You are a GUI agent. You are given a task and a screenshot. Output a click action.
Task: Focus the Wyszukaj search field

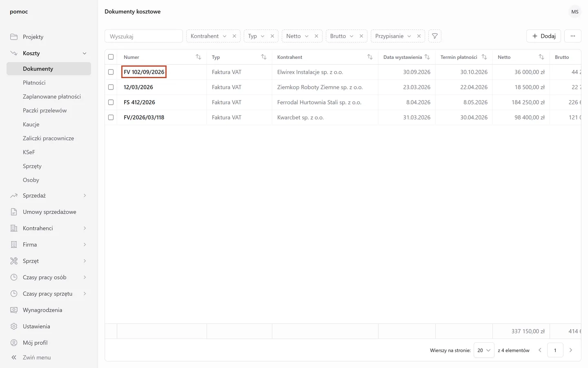144,36
